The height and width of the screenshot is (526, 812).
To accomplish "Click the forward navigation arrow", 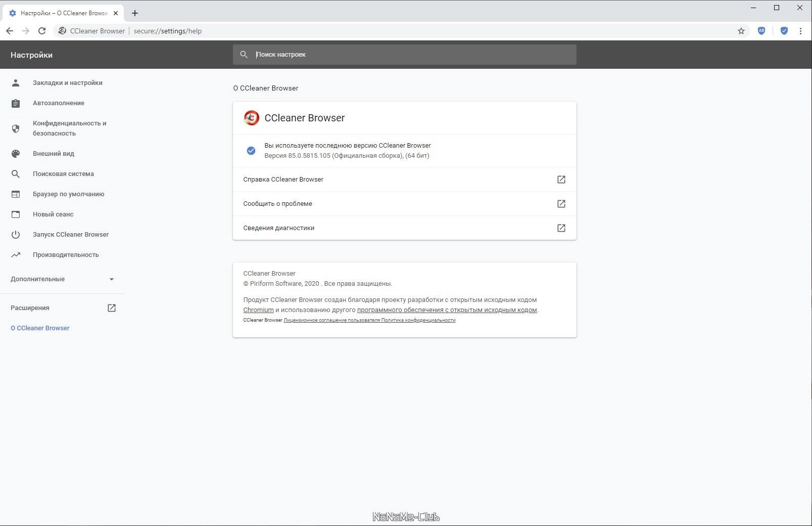I will point(26,31).
